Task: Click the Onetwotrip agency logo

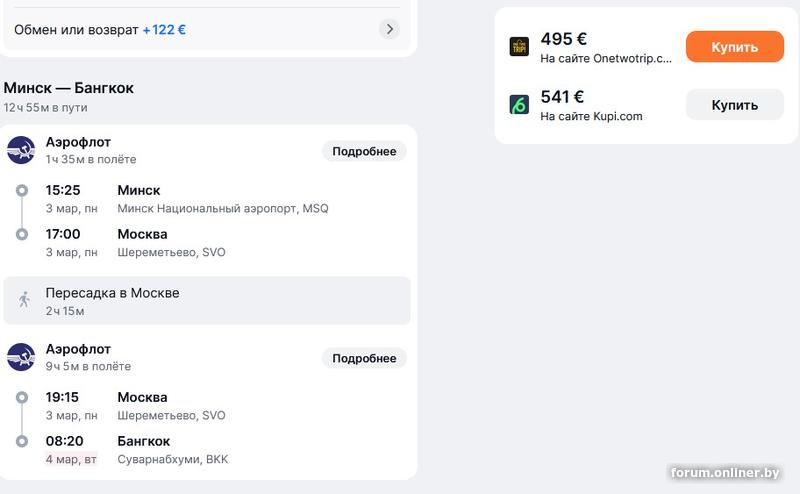Action: [519, 46]
